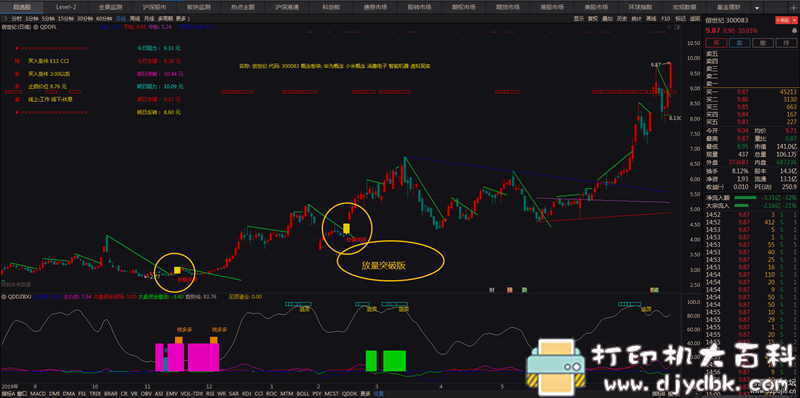Click the 叠加 overlay option
The image size is (800, 398).
click(607, 18)
